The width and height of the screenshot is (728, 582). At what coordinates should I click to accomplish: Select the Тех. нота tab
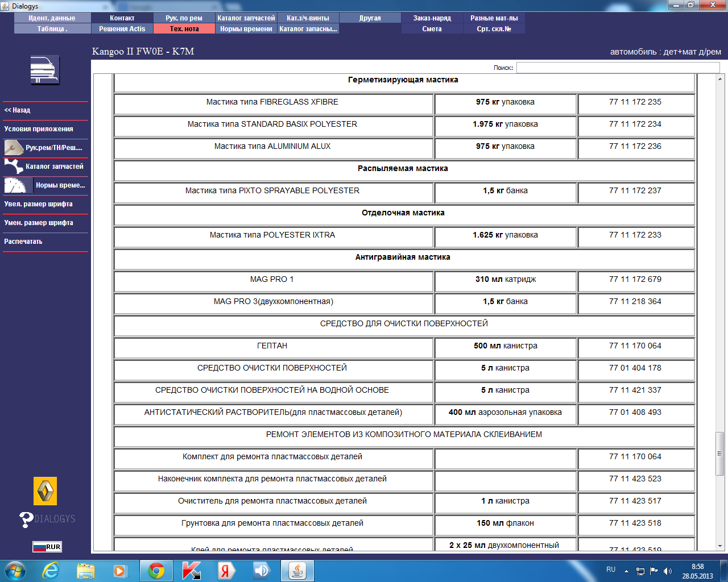pyautogui.click(x=184, y=29)
